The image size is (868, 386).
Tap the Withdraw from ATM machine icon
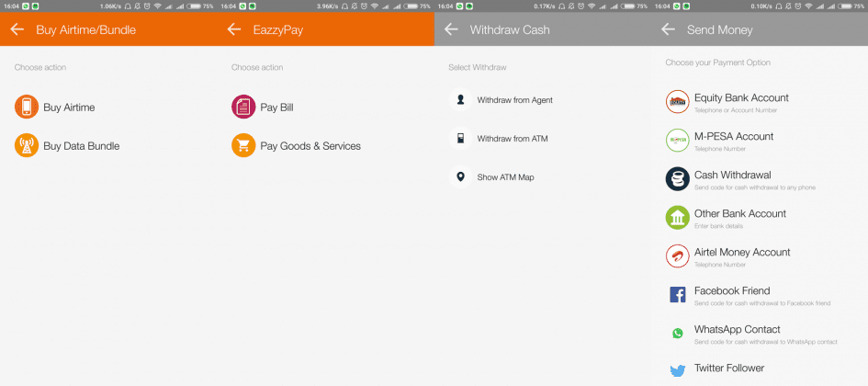(x=460, y=139)
